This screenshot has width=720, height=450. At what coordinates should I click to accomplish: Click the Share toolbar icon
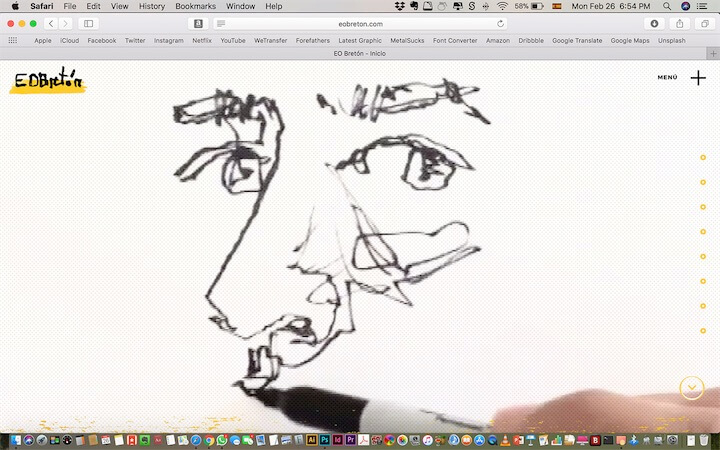click(680, 23)
